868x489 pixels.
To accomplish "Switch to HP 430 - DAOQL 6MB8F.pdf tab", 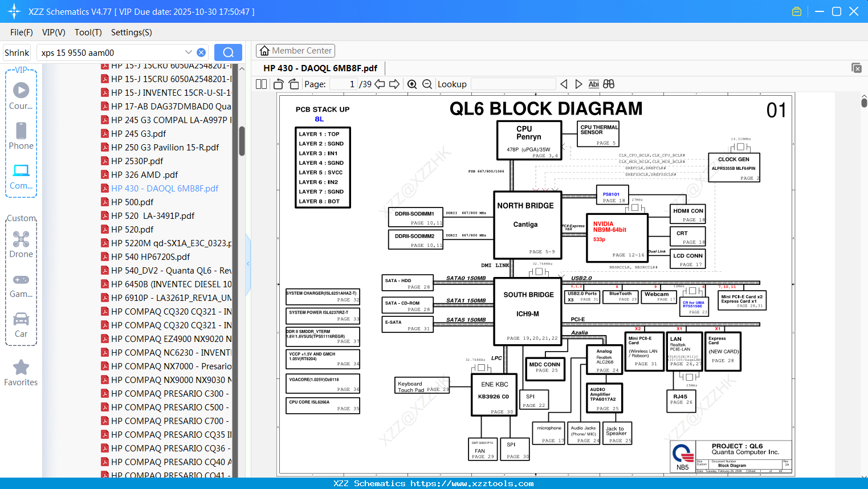I will point(320,68).
